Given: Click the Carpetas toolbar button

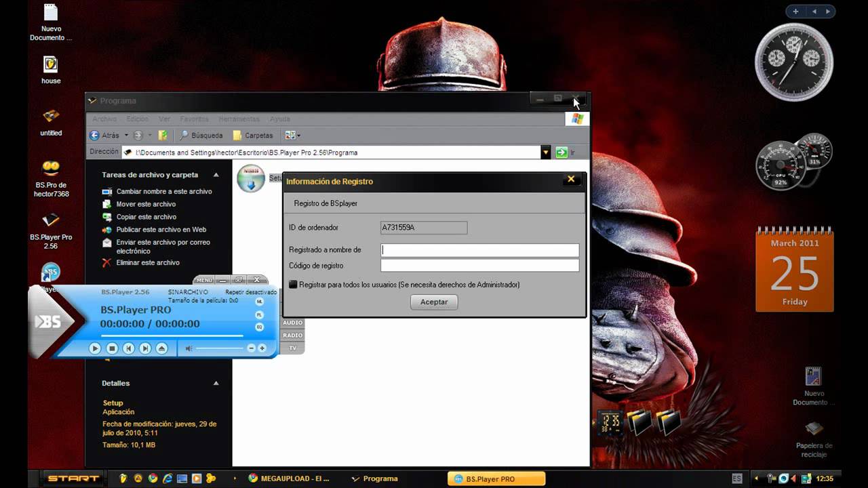Looking at the screenshot, I should point(253,136).
